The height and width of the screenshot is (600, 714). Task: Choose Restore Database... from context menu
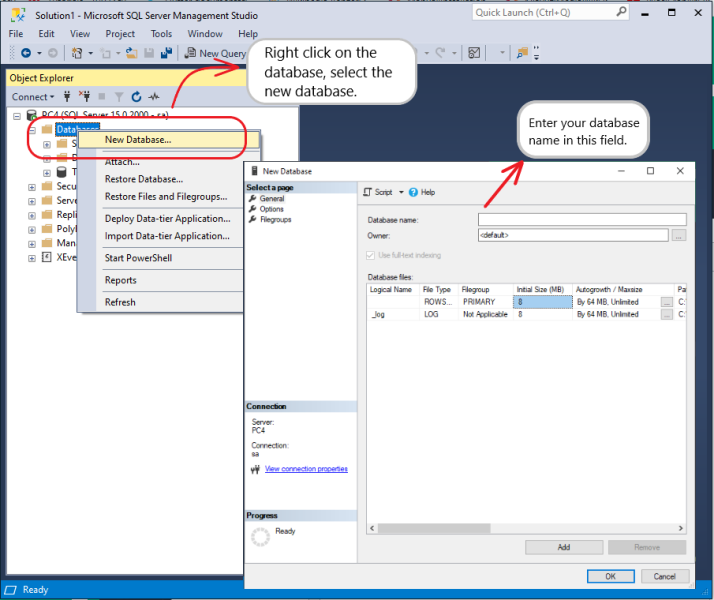[x=144, y=179]
